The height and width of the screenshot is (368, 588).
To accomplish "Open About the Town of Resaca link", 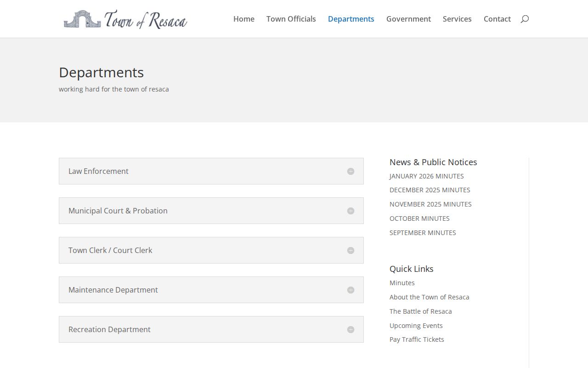I will click(x=430, y=297).
